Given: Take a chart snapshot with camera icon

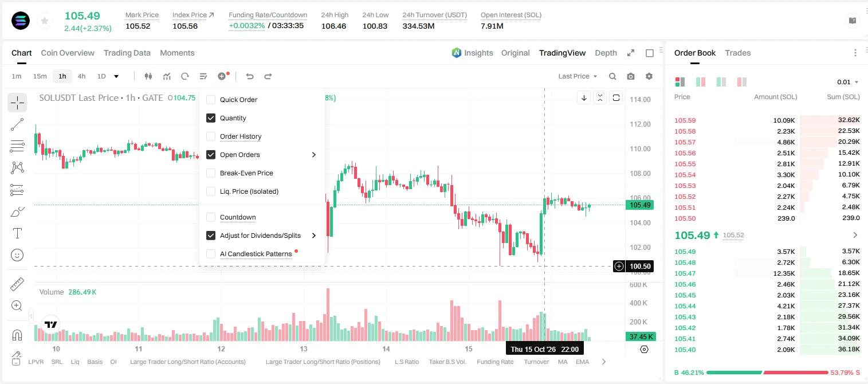Looking at the screenshot, I should [x=631, y=76].
